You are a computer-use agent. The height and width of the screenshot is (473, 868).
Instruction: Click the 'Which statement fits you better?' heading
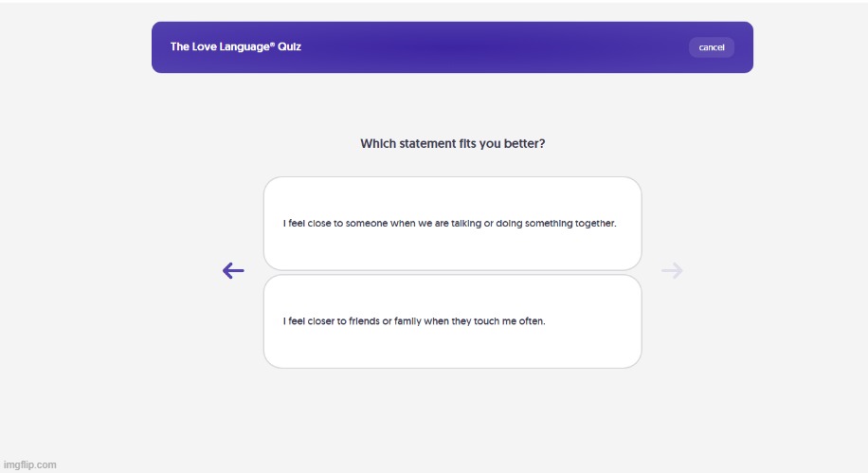pyautogui.click(x=452, y=143)
